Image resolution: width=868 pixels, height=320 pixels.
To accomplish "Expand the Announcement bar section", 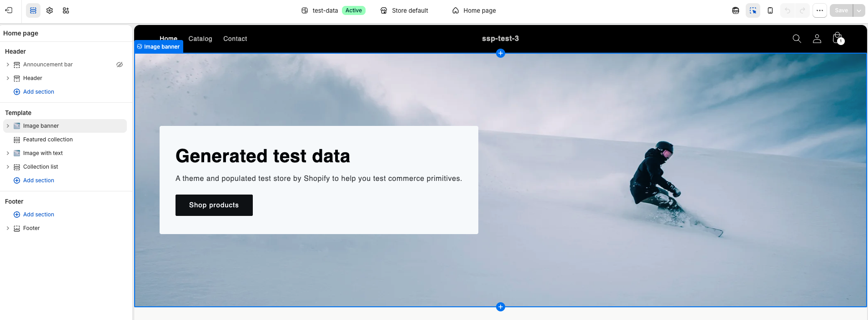I will [8, 65].
